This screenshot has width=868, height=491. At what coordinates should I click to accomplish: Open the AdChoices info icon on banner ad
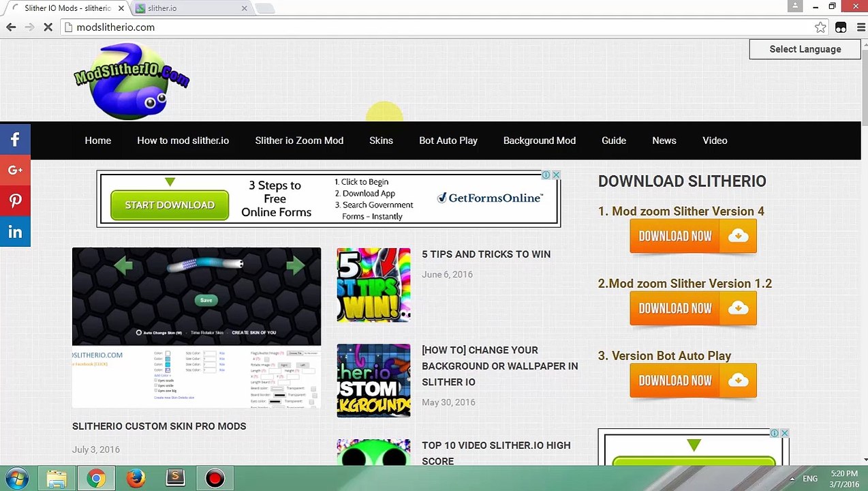546,175
